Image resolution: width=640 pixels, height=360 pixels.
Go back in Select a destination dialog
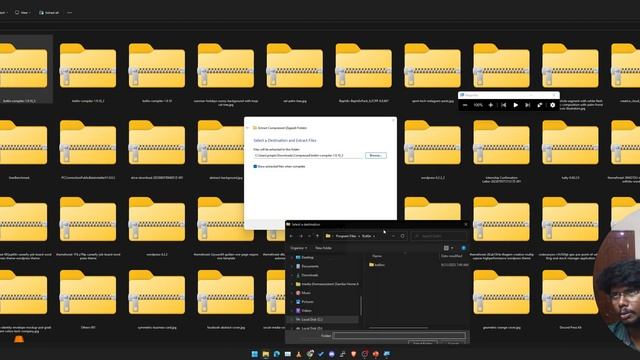(291, 236)
